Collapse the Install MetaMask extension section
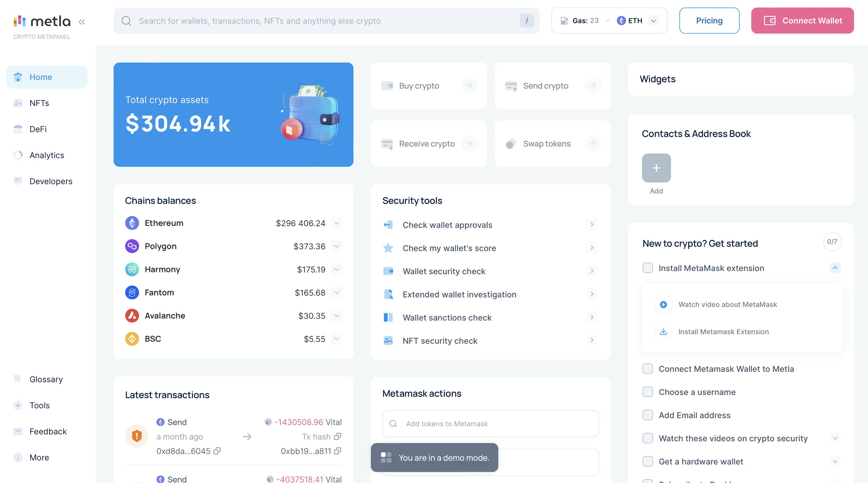This screenshot has height=483, width=868. click(x=835, y=268)
